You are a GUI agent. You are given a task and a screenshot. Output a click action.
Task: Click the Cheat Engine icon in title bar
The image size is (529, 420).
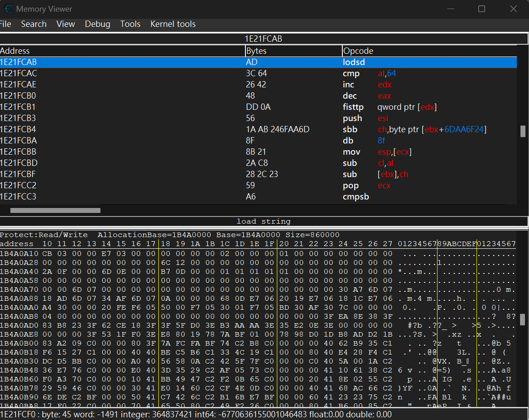(x=8, y=9)
